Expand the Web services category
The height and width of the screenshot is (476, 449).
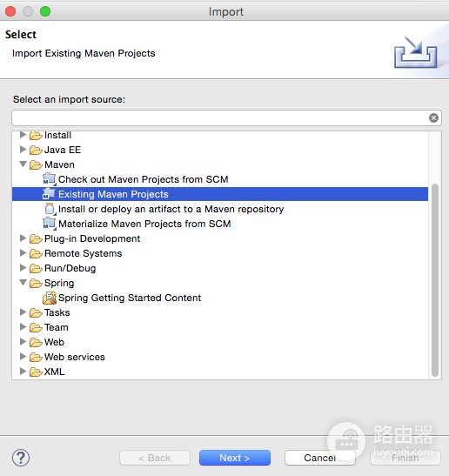tap(23, 357)
